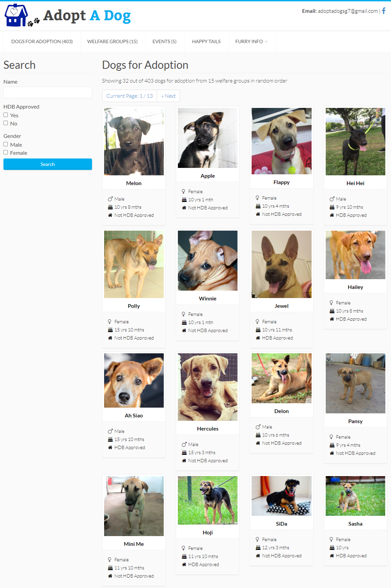391x588 pixels.
Task: Open Winnie's dog photo thumbnail
Action: click(207, 261)
